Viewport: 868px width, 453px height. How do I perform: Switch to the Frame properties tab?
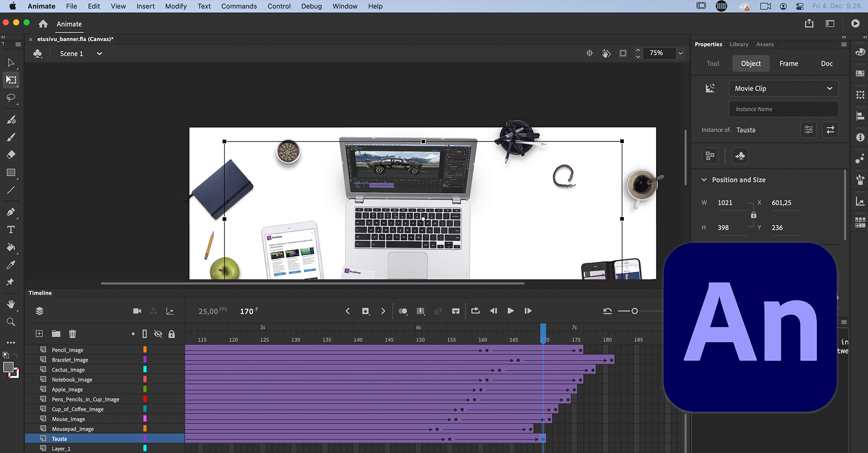point(788,63)
